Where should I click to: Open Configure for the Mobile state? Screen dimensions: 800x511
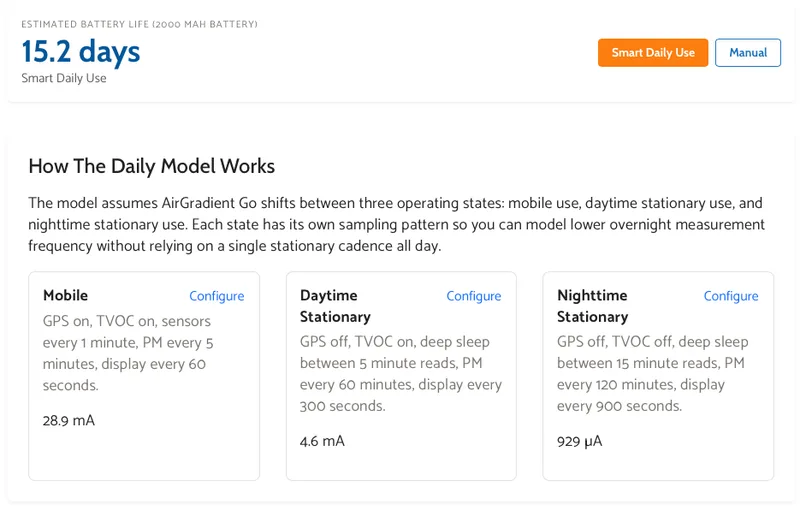click(x=216, y=296)
